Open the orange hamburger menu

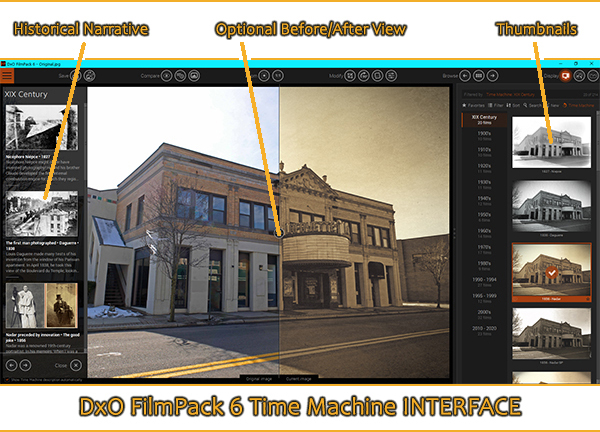pos(7,75)
